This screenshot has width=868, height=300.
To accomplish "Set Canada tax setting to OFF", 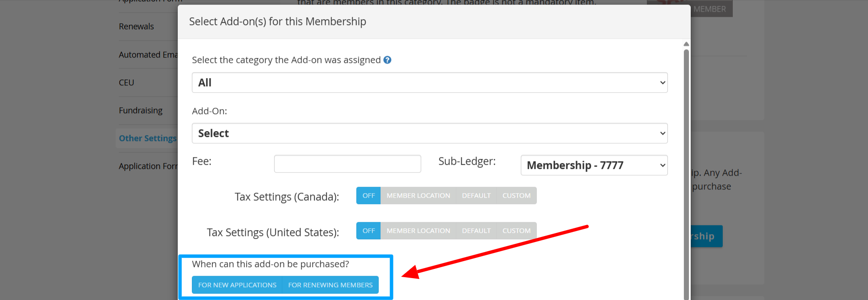I will pyautogui.click(x=369, y=195).
